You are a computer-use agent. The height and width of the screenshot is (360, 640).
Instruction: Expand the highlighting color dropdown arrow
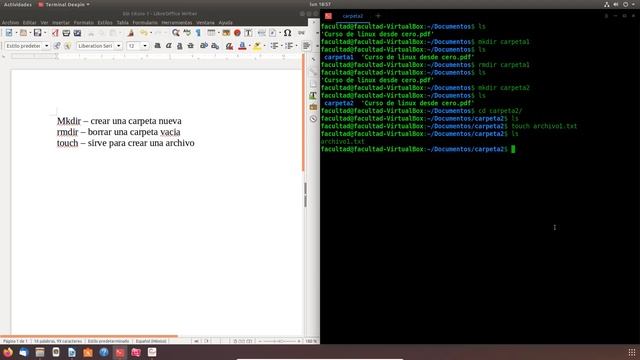click(x=264, y=46)
